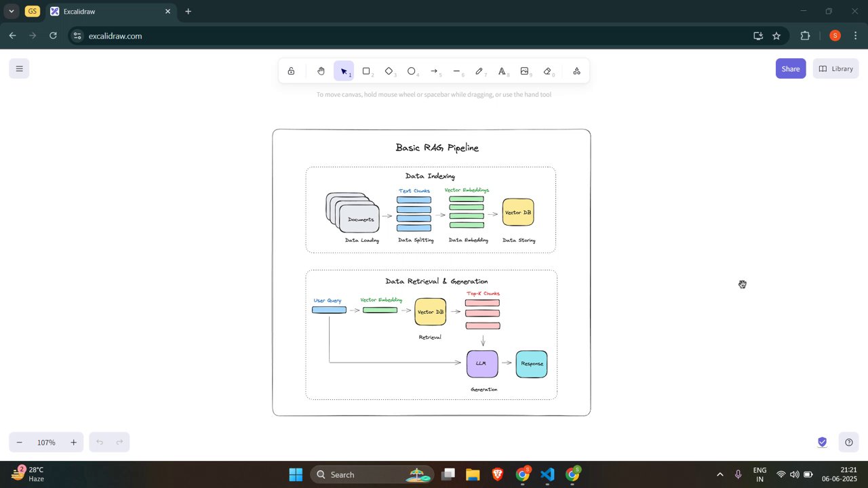868x488 pixels.
Task: Toggle the keep-tool-active lock icon
Action: point(291,71)
